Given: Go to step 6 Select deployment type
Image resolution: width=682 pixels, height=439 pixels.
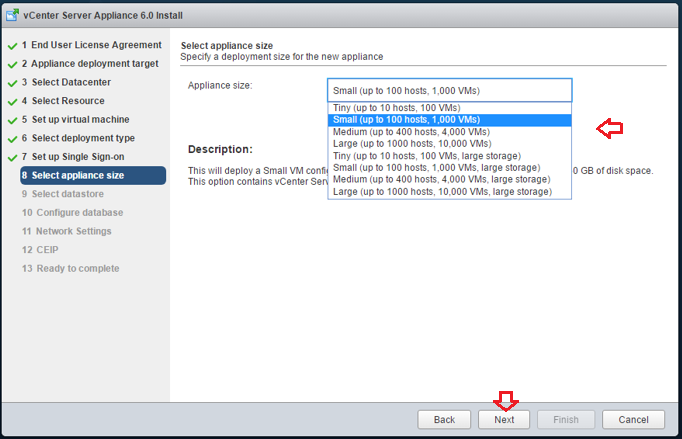Looking at the screenshot, I should (x=78, y=138).
